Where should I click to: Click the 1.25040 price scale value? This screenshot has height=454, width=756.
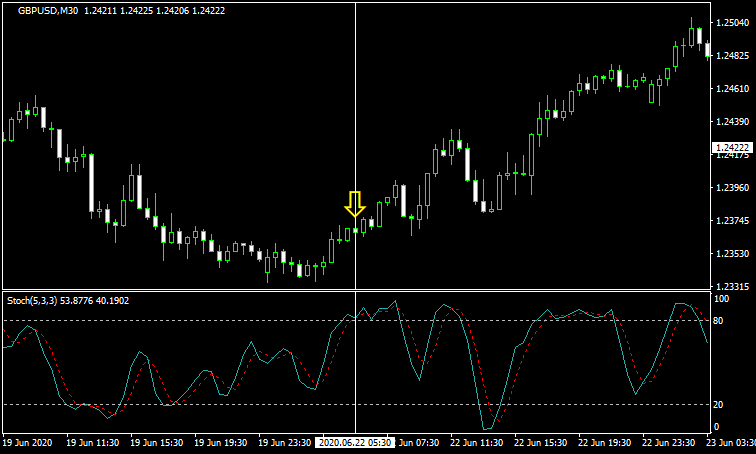(x=732, y=23)
